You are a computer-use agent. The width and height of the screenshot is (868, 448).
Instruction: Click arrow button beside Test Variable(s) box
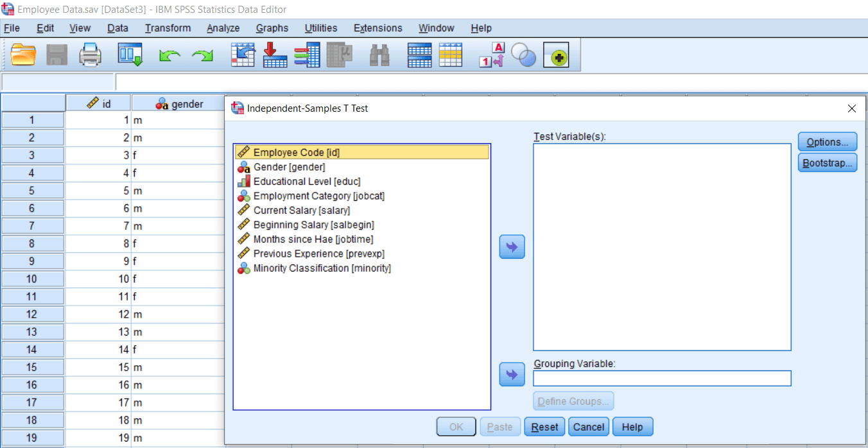point(512,247)
